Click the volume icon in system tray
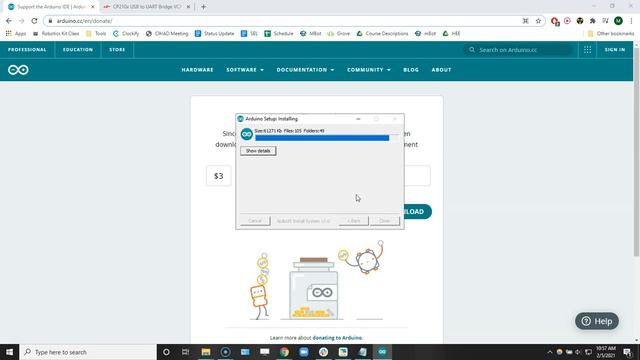Viewport: 640px width, 360px height. coord(578,352)
